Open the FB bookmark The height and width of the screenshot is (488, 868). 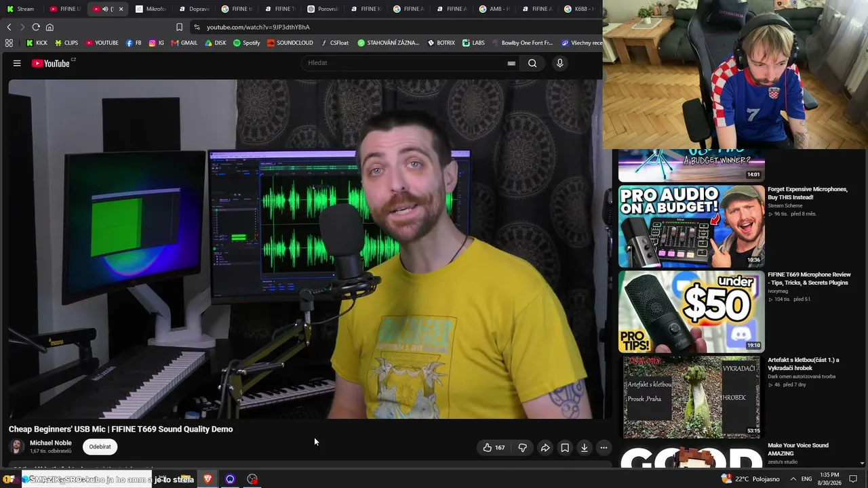tap(134, 43)
